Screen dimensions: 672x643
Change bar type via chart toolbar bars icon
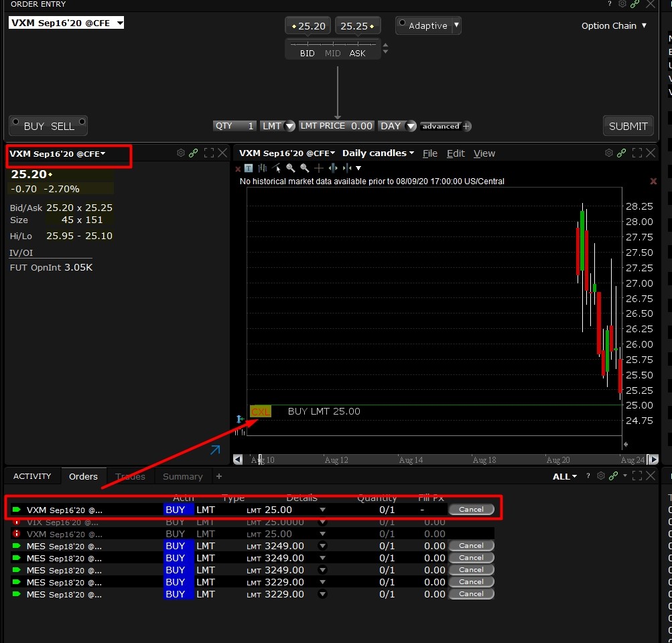pyautogui.click(x=262, y=168)
